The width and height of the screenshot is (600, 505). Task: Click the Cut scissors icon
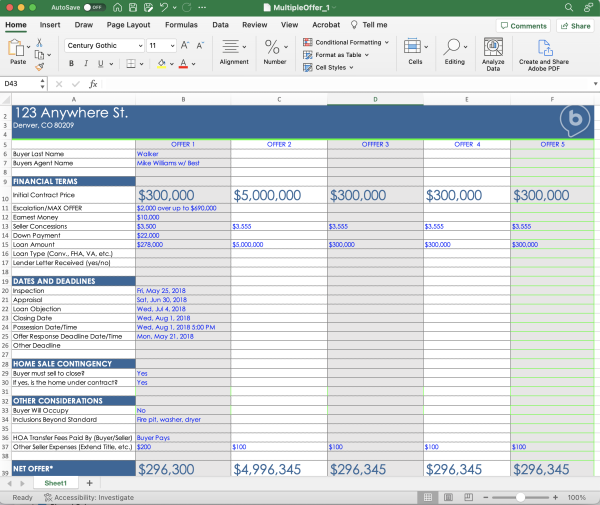coord(40,42)
